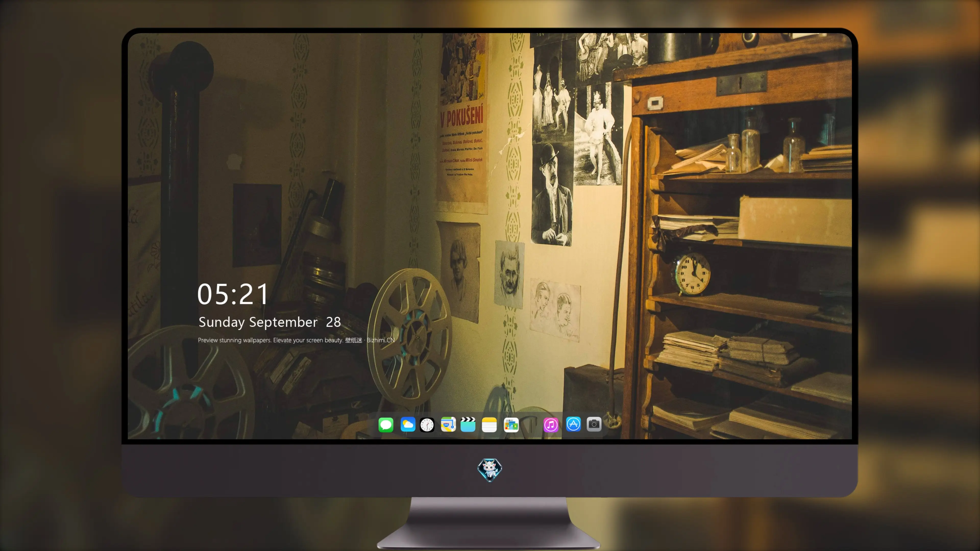Open the Weather app icon
Screen dimensions: 980x551
[408, 424]
